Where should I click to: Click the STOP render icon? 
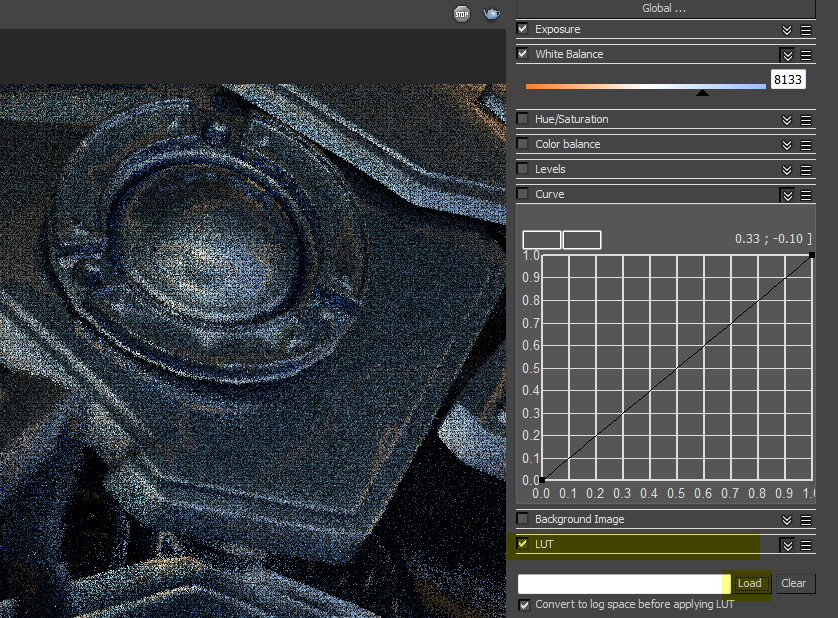(x=461, y=13)
